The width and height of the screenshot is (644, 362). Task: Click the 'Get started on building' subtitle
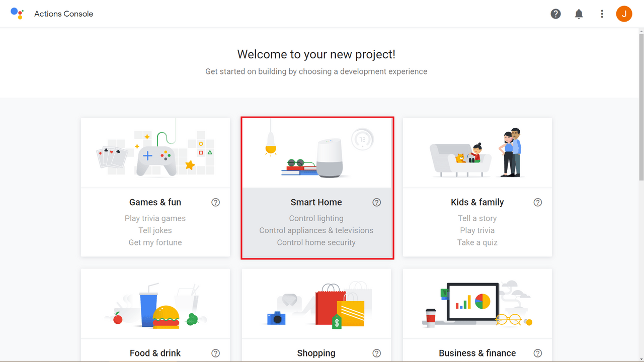click(316, 71)
